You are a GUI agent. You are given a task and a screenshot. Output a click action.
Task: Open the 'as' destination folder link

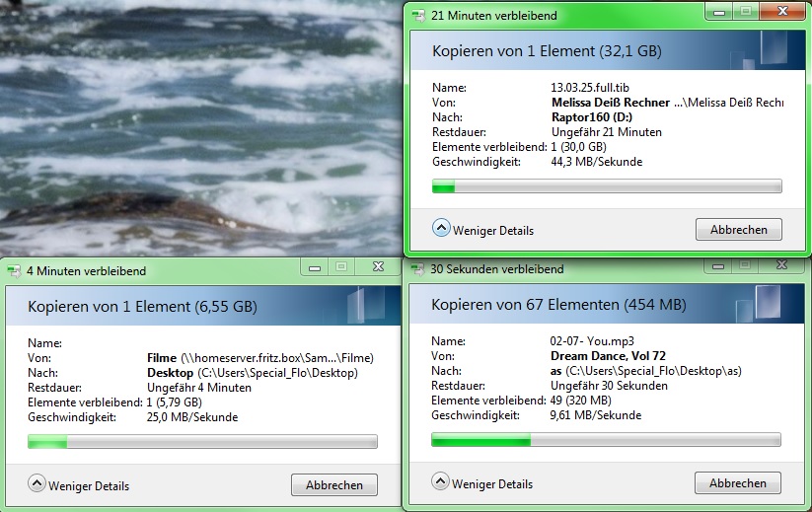click(x=555, y=371)
